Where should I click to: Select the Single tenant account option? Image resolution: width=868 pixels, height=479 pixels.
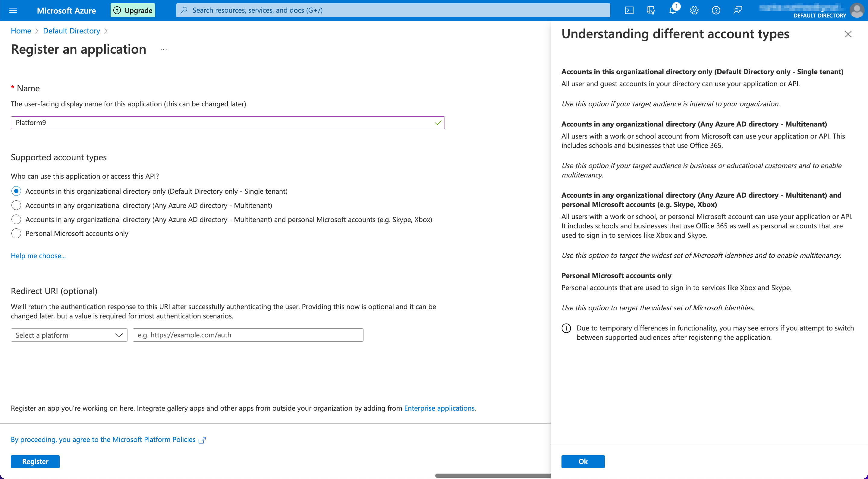16,191
